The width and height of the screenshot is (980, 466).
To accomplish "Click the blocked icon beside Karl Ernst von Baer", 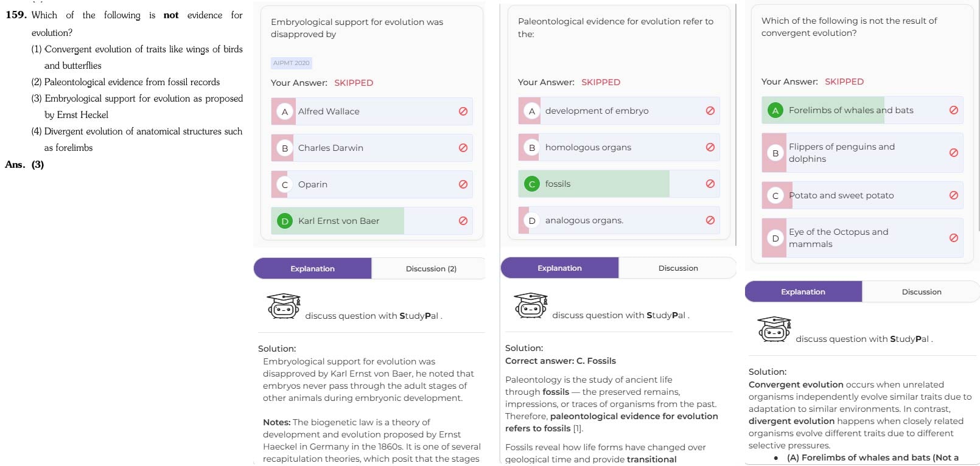I will [463, 221].
